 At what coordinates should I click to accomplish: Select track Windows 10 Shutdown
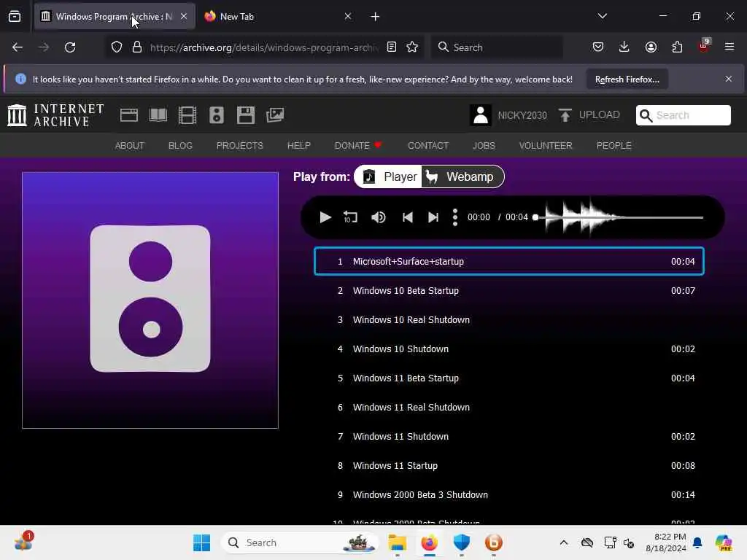click(x=508, y=349)
